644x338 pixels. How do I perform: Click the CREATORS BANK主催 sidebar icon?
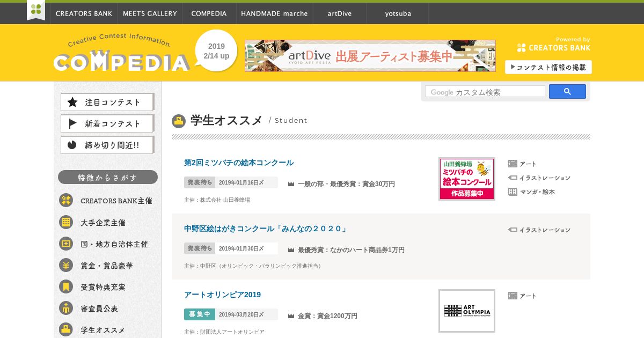click(x=66, y=200)
